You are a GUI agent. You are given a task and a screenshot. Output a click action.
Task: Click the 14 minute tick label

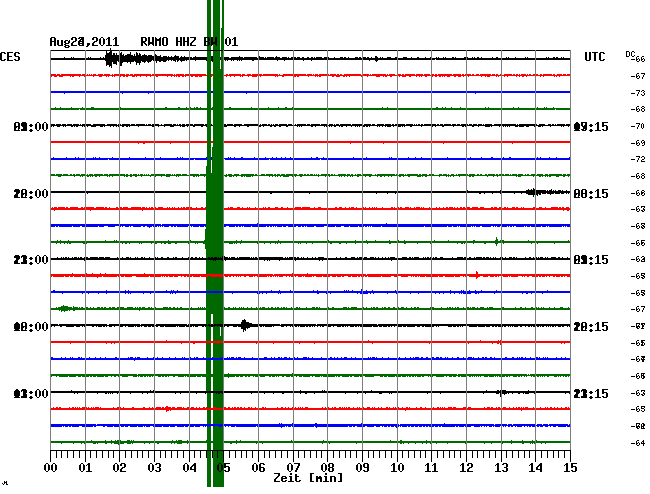pos(536,468)
